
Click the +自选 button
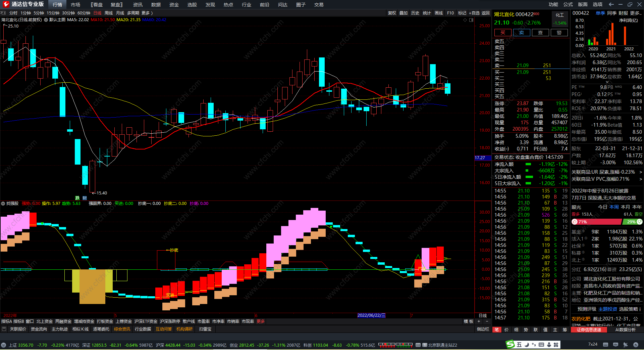point(474,13)
